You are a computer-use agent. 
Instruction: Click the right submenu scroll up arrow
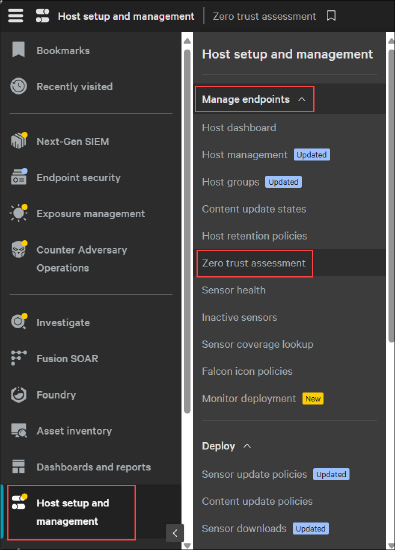pyautogui.click(x=391, y=41)
